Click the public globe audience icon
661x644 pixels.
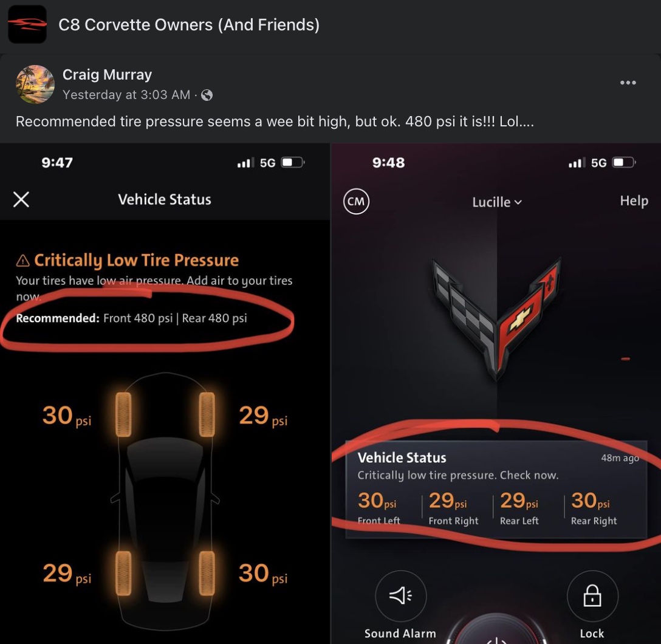[207, 95]
